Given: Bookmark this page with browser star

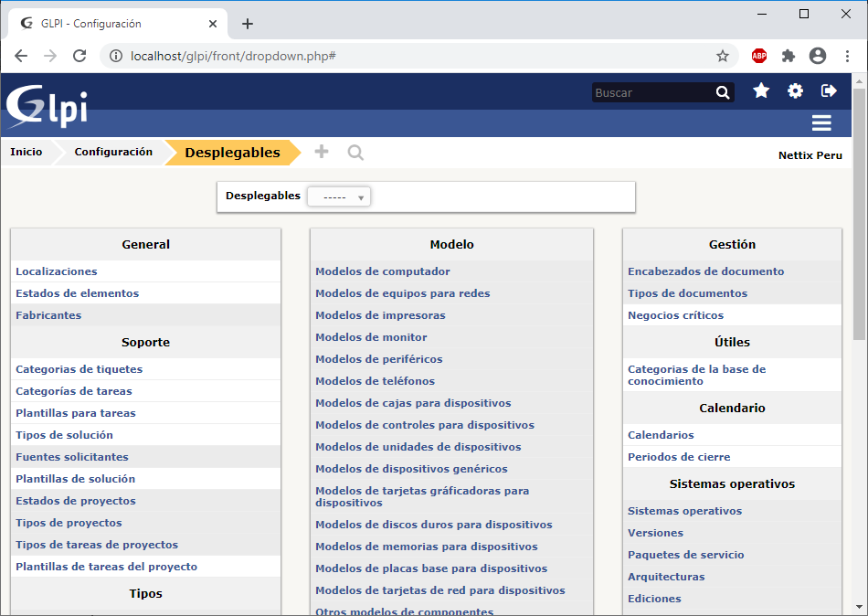Looking at the screenshot, I should (723, 56).
